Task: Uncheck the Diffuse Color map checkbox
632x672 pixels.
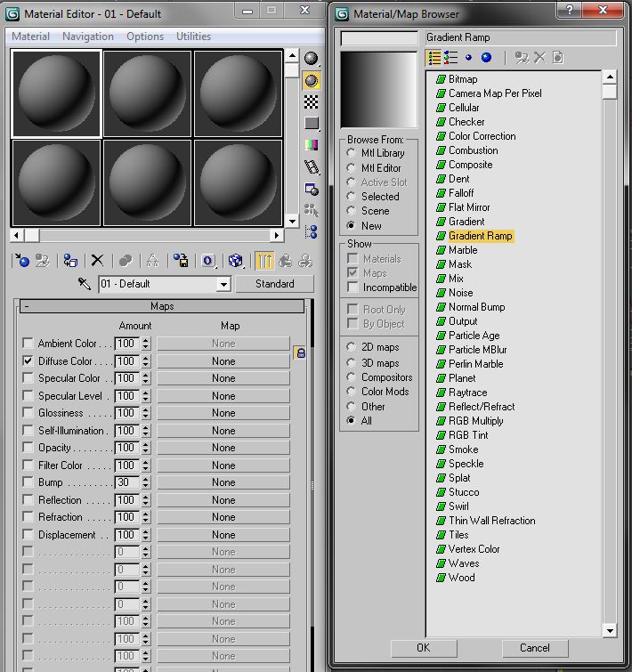Action: tap(28, 361)
